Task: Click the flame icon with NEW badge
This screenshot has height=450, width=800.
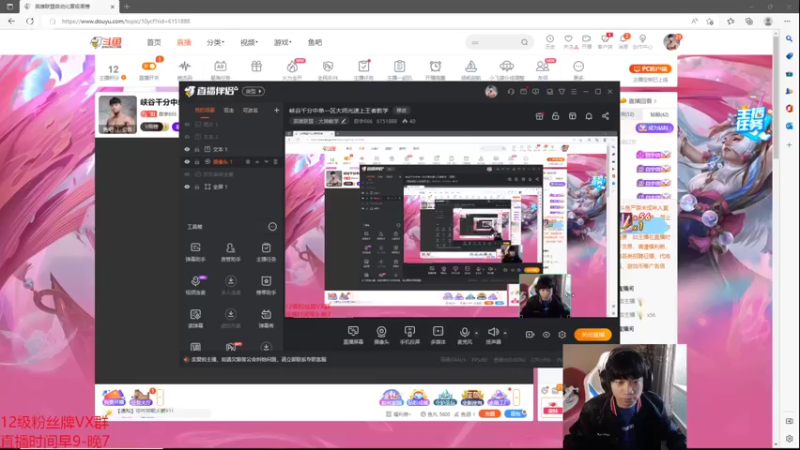Action: (292, 66)
